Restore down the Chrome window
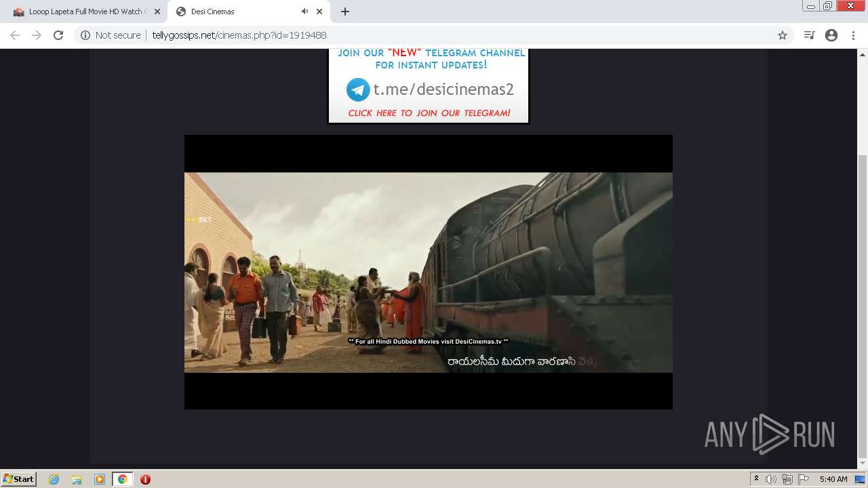This screenshot has height=488, width=868. point(827,6)
